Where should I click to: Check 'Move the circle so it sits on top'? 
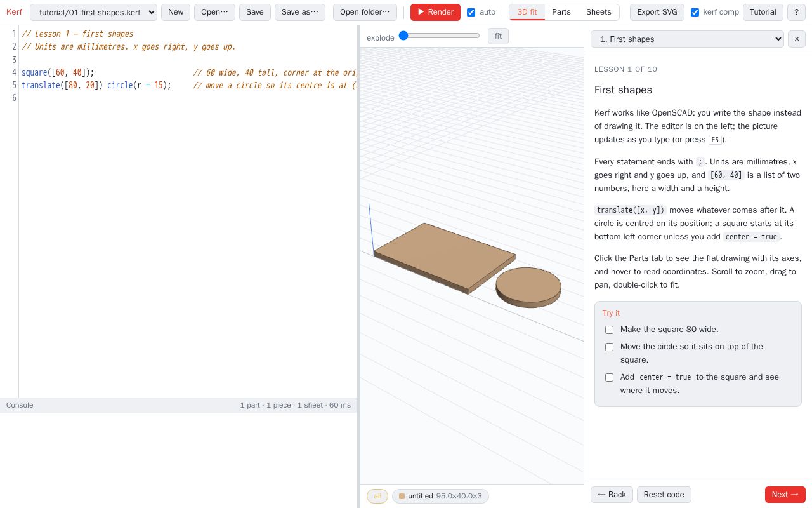click(x=609, y=347)
